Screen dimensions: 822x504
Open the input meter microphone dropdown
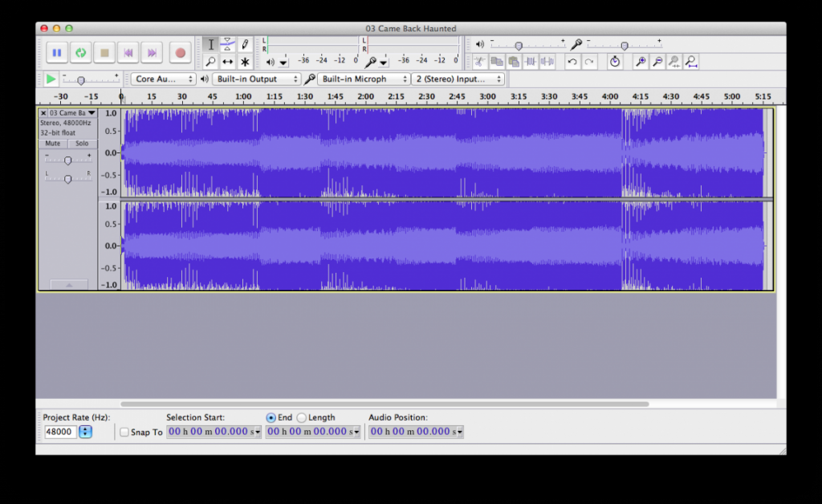tap(383, 63)
